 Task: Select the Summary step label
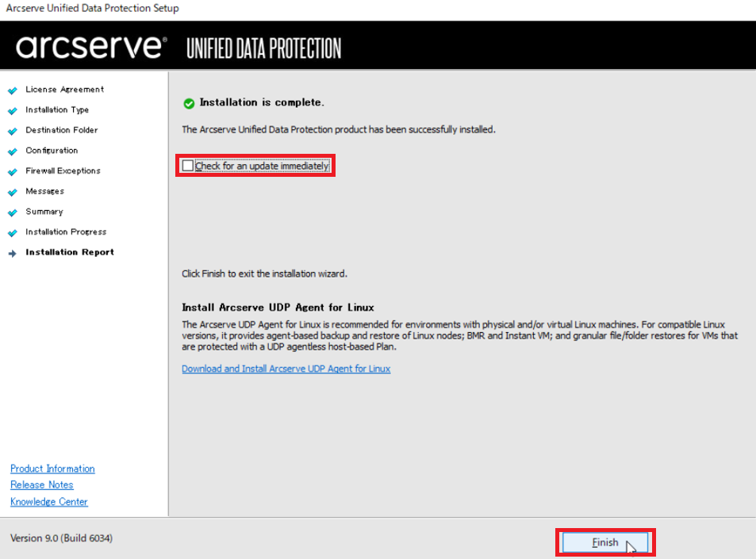[44, 212]
